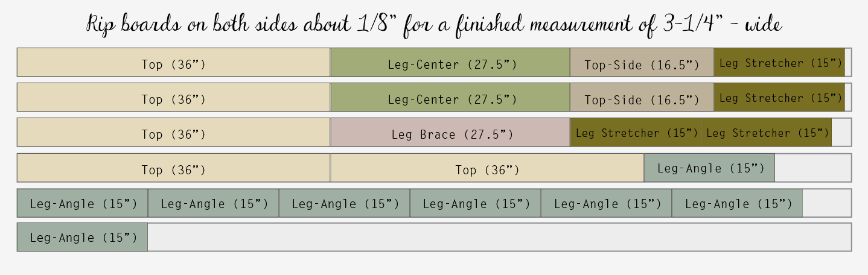Image resolution: width=868 pixels, height=275 pixels.
Task: Select the third Leg-Angle block in fifth row
Action: (345, 203)
